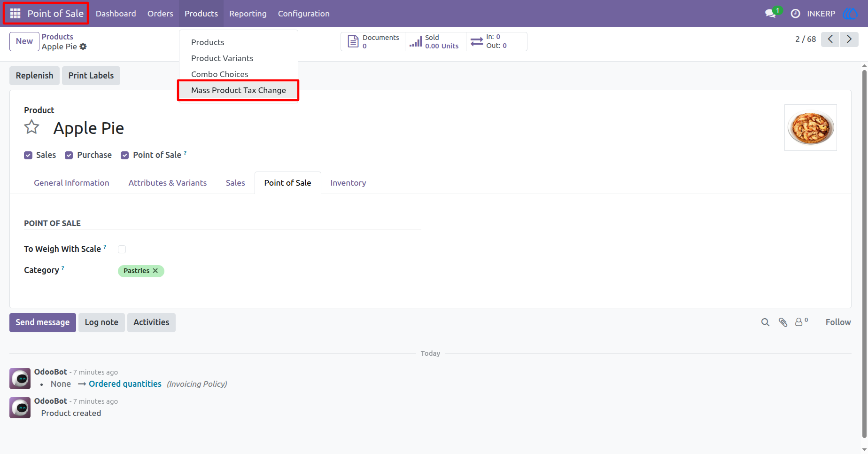Screen dimensions: 868x454
Task: Select Mass Product Tax Change entry
Action: (x=238, y=90)
